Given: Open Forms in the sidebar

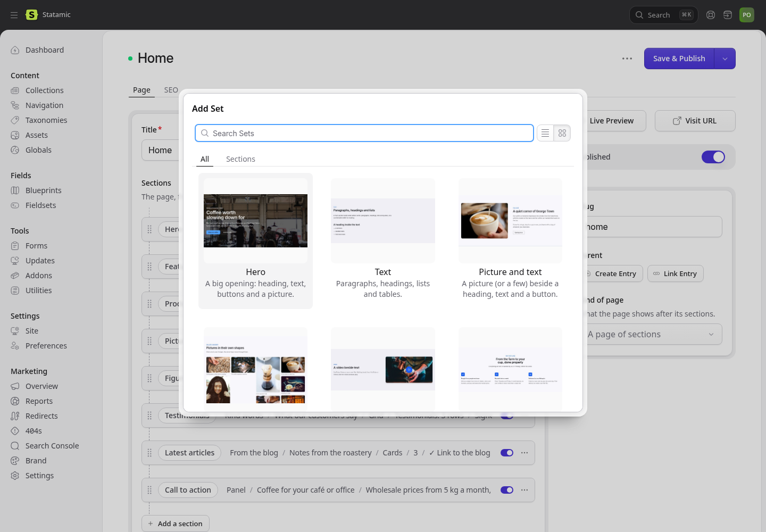Looking at the screenshot, I should 37,246.
